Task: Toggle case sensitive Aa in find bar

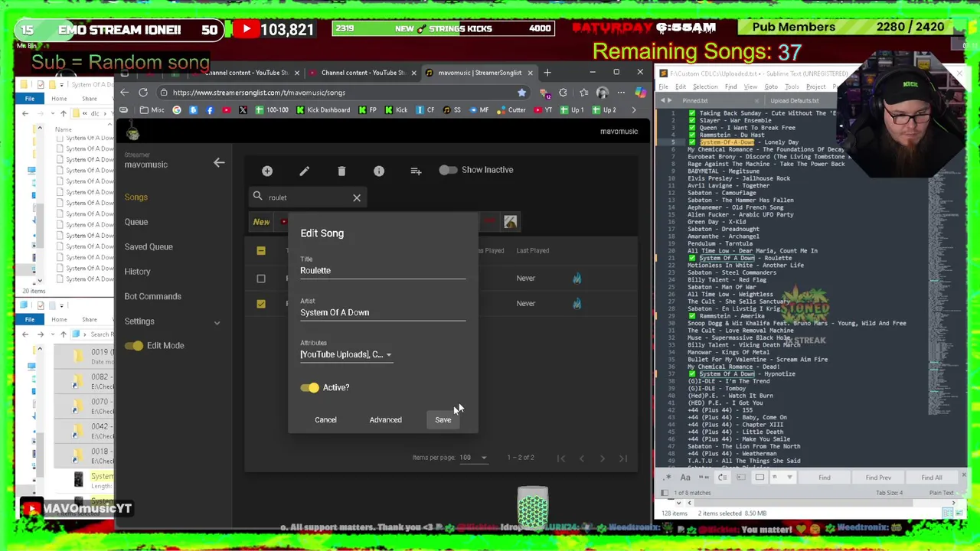Action: pos(685,478)
